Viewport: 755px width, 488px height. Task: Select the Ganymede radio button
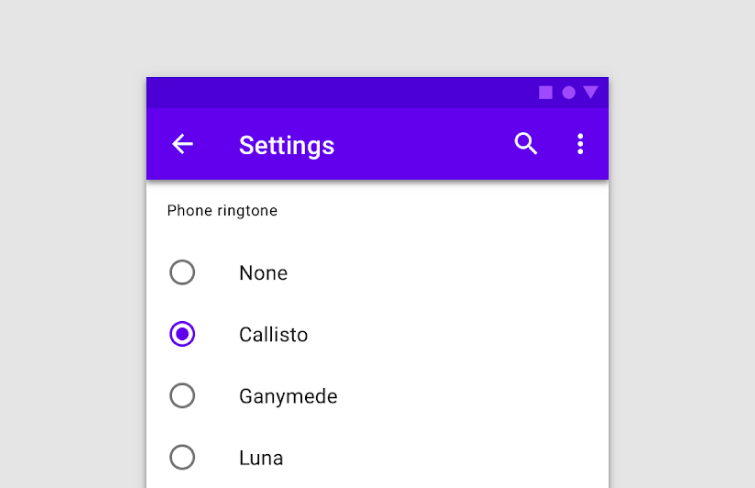(x=182, y=396)
